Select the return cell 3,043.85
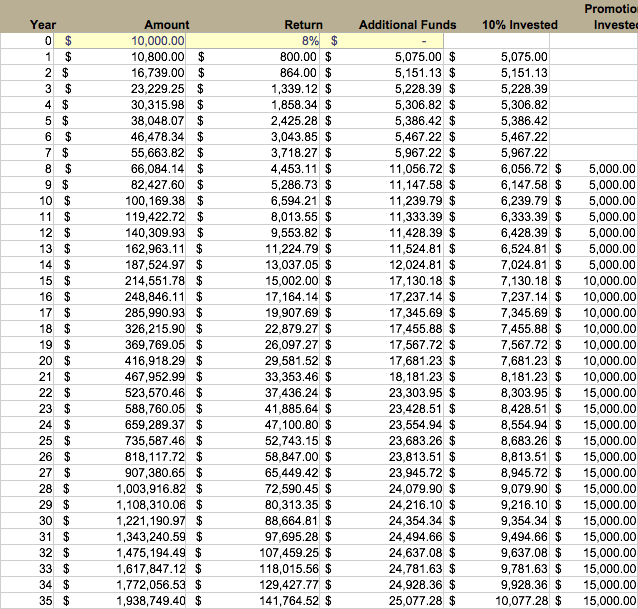The image size is (638, 609). (253, 137)
